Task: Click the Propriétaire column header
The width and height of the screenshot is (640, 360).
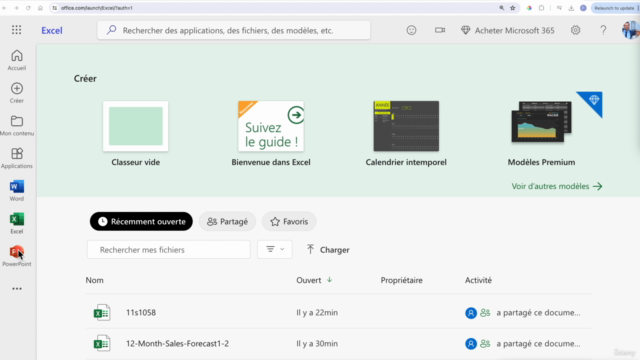Action: pyautogui.click(x=402, y=280)
